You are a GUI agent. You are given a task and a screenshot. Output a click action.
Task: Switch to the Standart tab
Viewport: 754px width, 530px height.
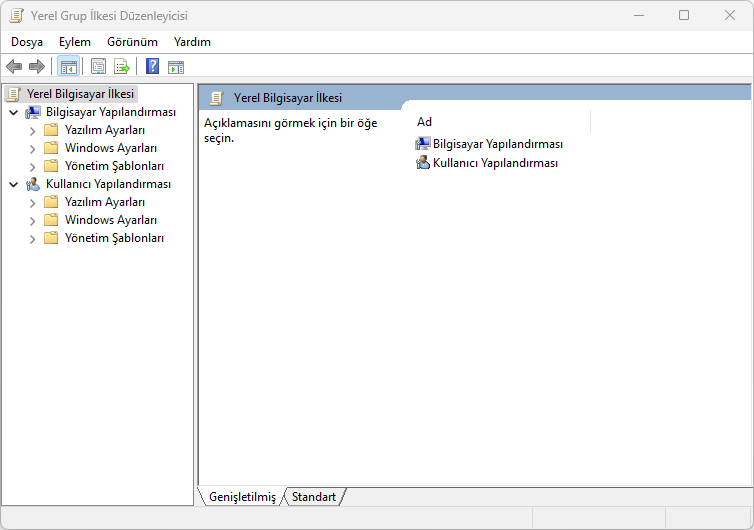point(314,497)
